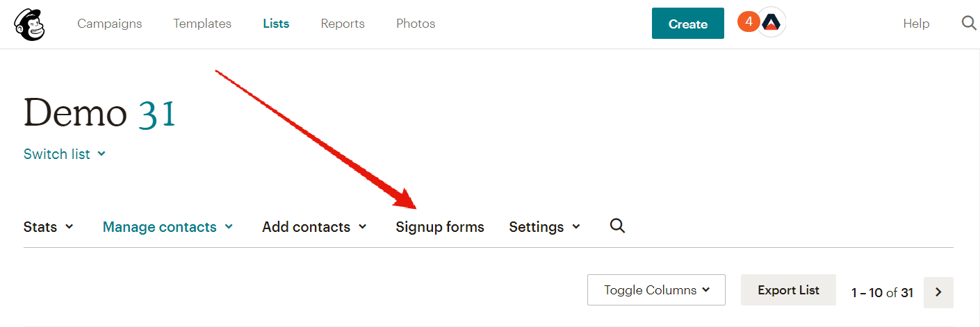The image size is (980, 327).
Task: Go to next page arrow
Action: click(x=938, y=292)
